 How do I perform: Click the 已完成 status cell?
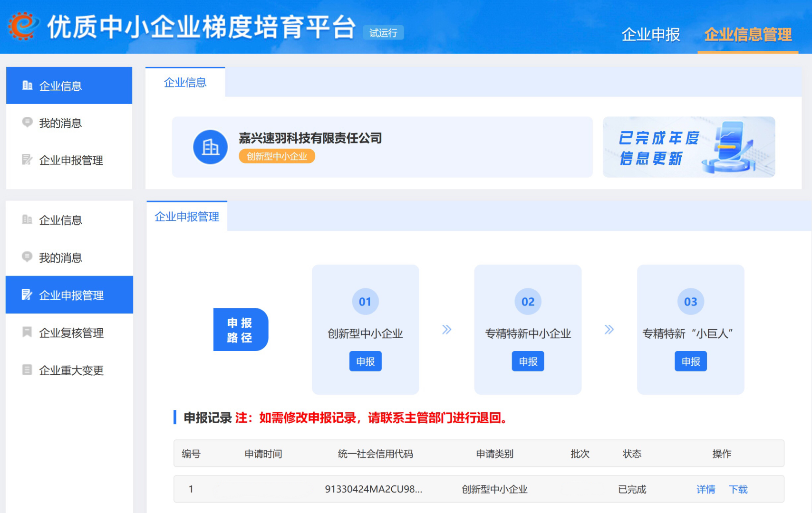tap(632, 489)
